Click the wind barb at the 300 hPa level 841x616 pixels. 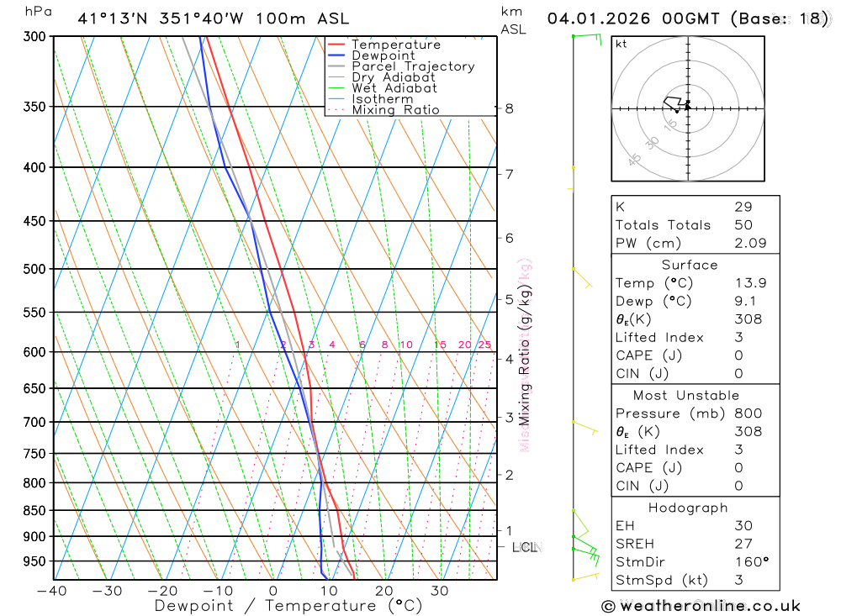tap(587, 39)
